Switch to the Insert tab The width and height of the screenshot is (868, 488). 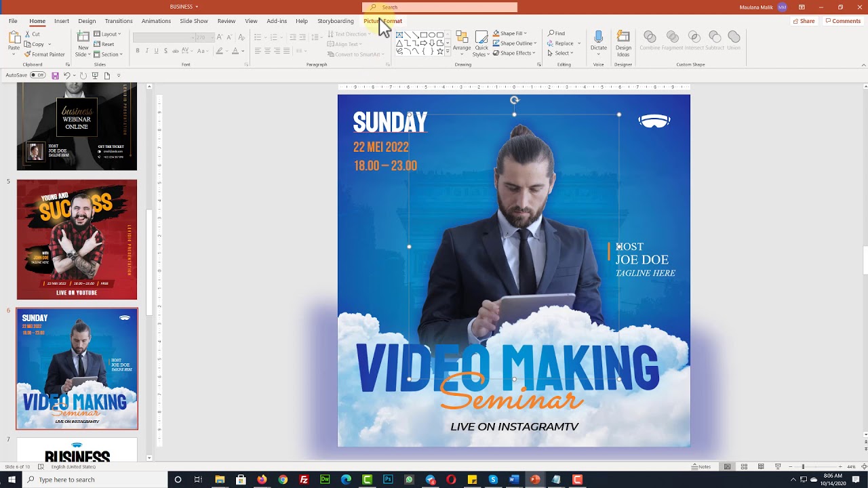62,21
